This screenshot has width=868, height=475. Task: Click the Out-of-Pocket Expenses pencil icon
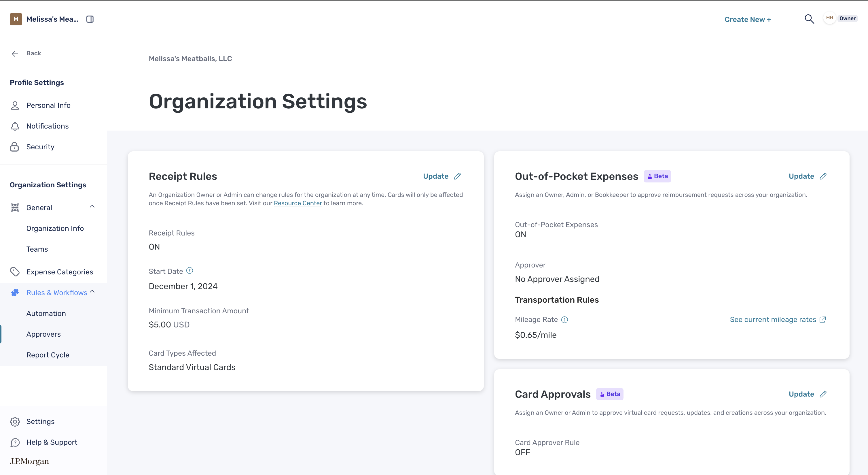tap(823, 176)
